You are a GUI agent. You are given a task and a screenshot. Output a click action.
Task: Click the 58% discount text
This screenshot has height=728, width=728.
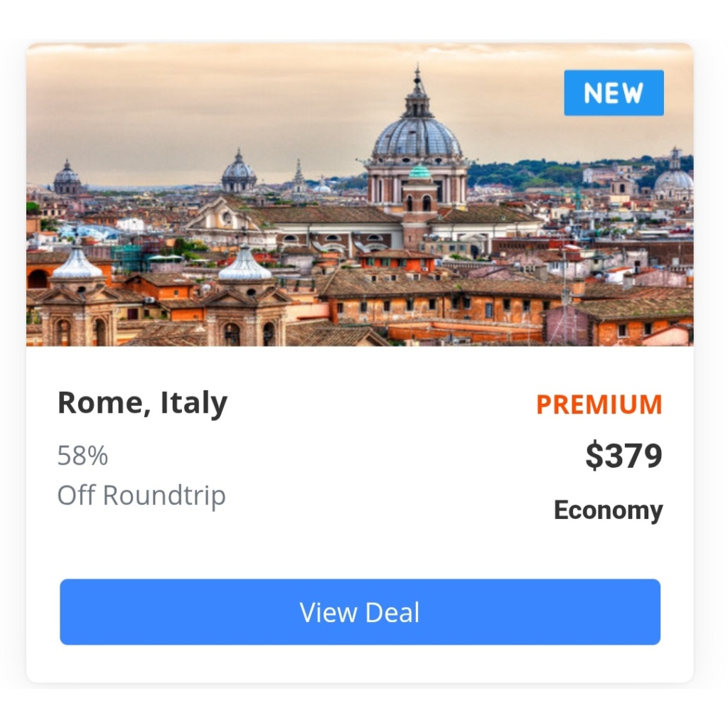82,456
